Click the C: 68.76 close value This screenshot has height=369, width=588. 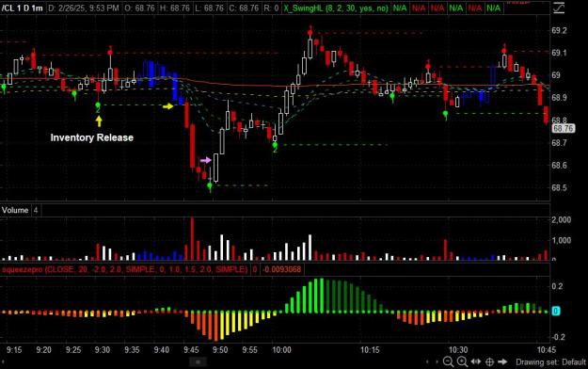click(x=244, y=8)
